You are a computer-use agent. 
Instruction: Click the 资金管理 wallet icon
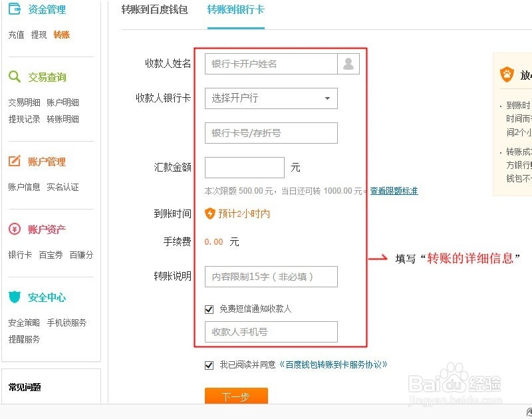coord(16,9)
